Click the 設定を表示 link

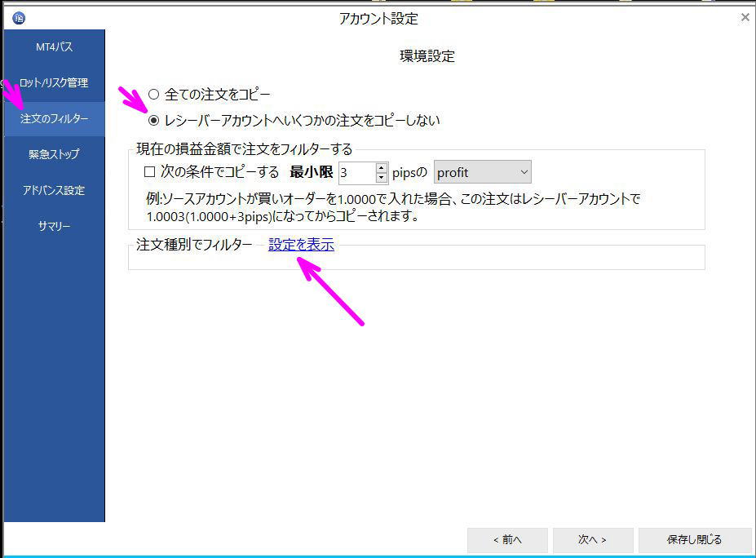click(x=300, y=245)
